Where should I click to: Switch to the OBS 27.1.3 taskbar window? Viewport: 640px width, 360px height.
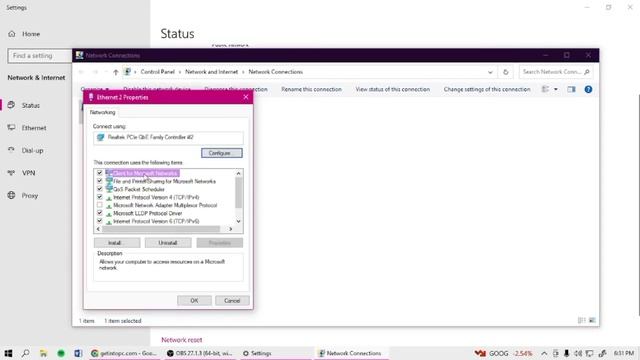click(x=200, y=353)
